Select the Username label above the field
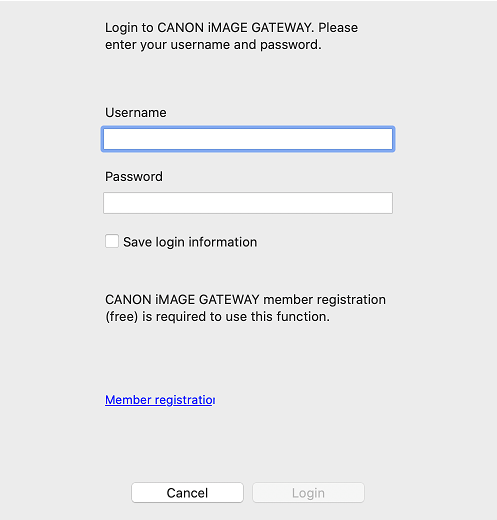The image size is (497, 520). [136, 113]
